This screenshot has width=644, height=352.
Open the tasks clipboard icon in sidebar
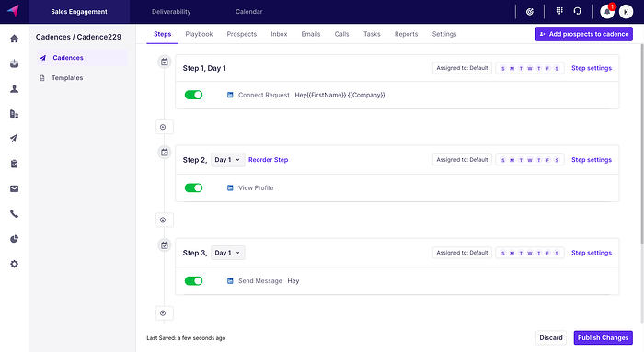tap(15, 164)
